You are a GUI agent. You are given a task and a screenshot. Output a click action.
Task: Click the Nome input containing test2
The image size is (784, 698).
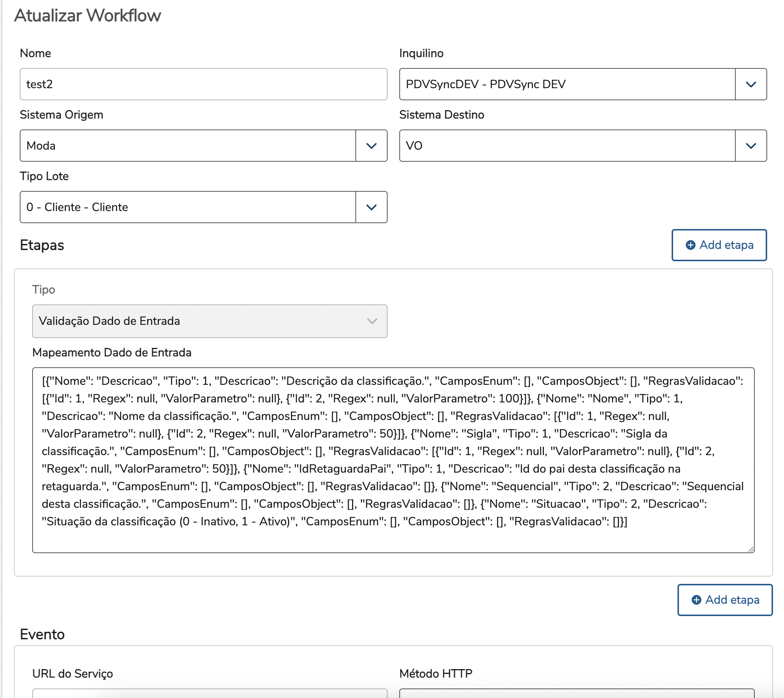pos(204,85)
